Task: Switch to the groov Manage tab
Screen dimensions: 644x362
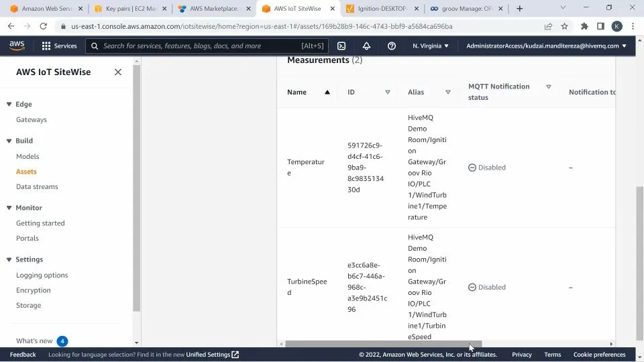Action: click(466, 9)
